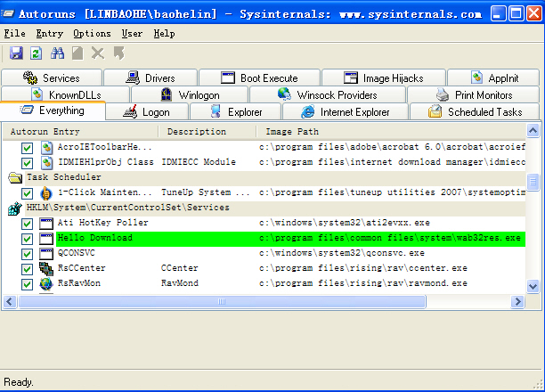
Task: Click the horizontal scrollbar thumb
Action: point(222,301)
